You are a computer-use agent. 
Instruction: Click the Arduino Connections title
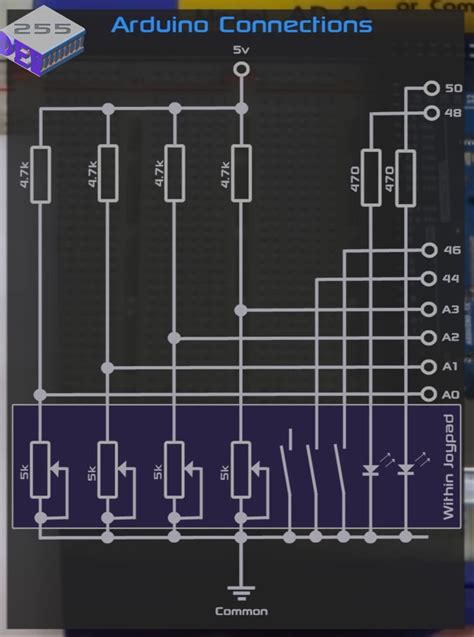(x=242, y=25)
